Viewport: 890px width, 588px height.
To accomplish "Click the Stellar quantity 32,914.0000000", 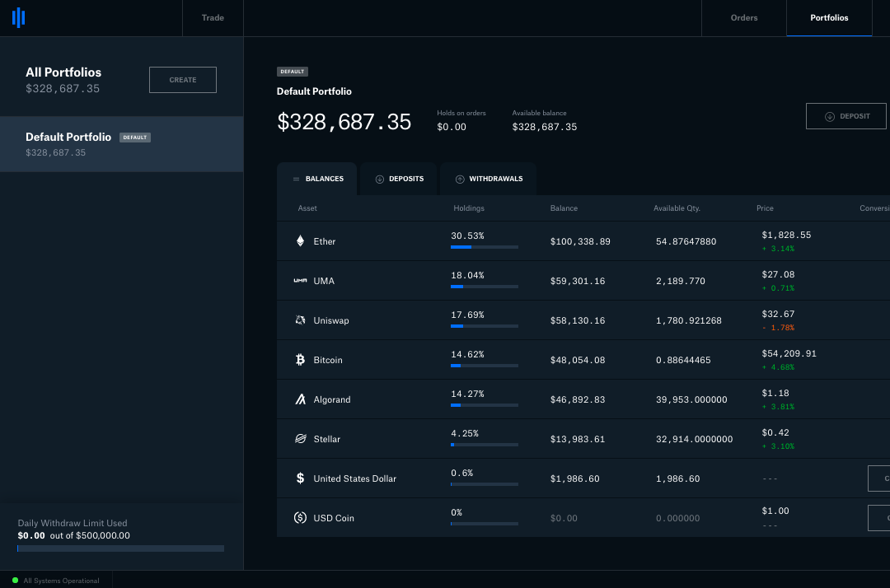I will pos(694,440).
